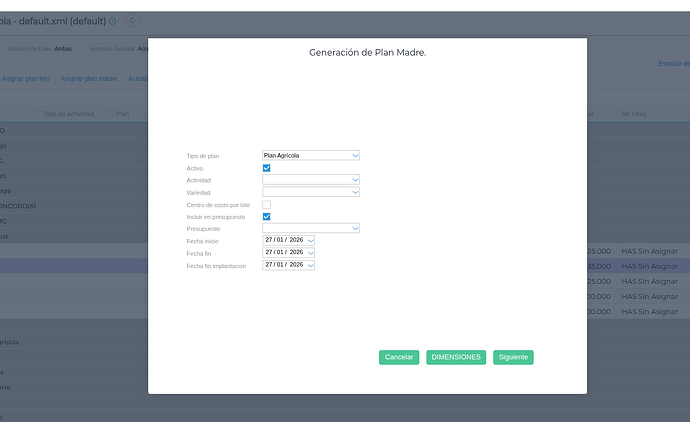Uncheck the Activo checkbox

click(266, 168)
